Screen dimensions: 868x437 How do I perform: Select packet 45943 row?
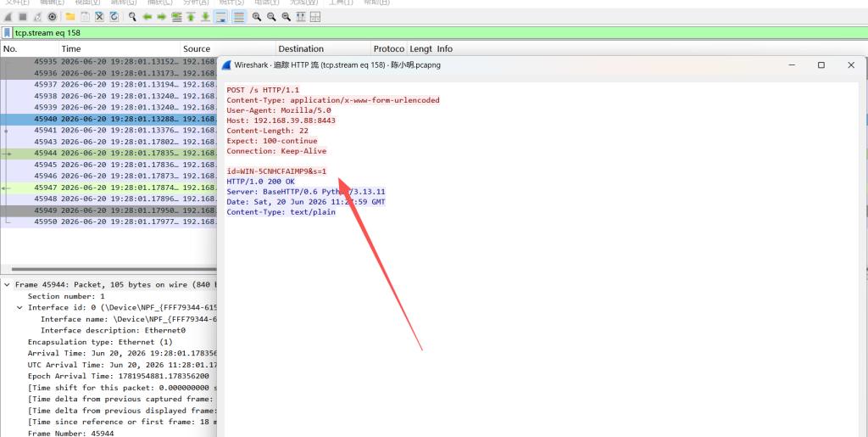pos(108,142)
